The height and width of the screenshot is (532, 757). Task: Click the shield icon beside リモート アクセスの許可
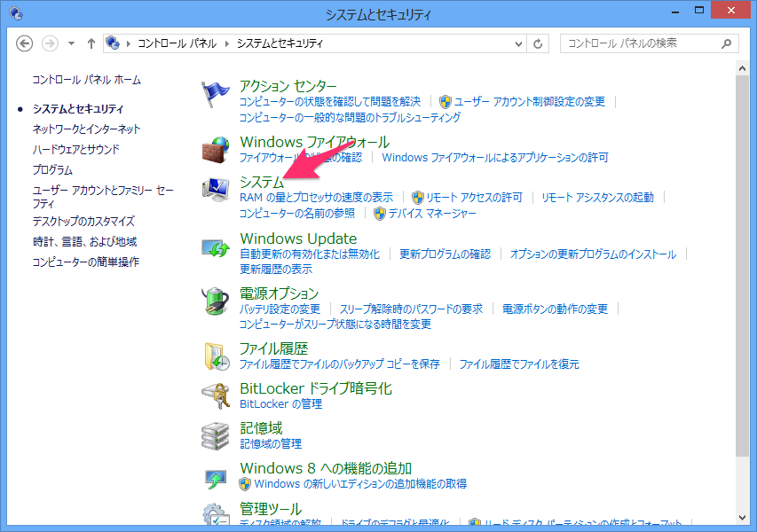coord(418,197)
